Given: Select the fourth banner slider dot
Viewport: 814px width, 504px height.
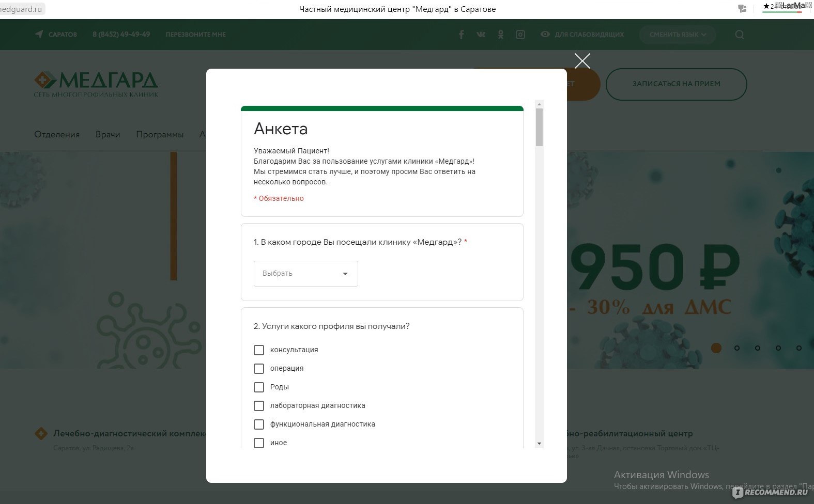Looking at the screenshot, I should [778, 348].
